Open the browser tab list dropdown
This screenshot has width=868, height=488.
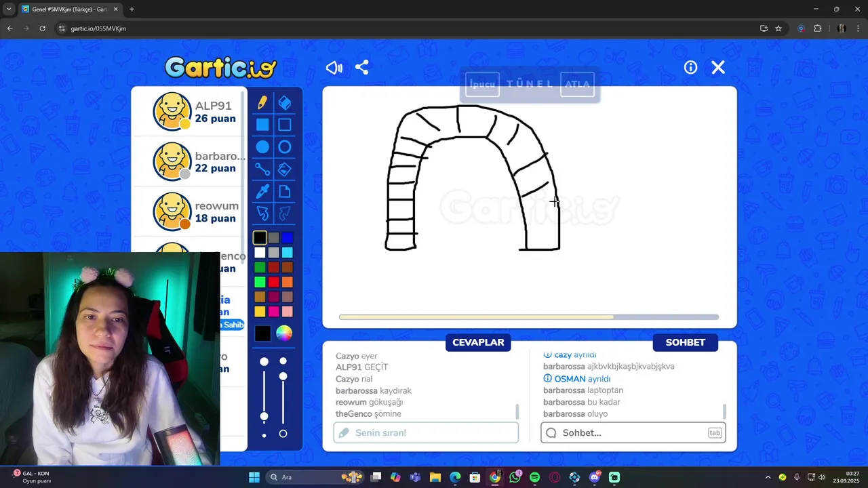coord(9,9)
